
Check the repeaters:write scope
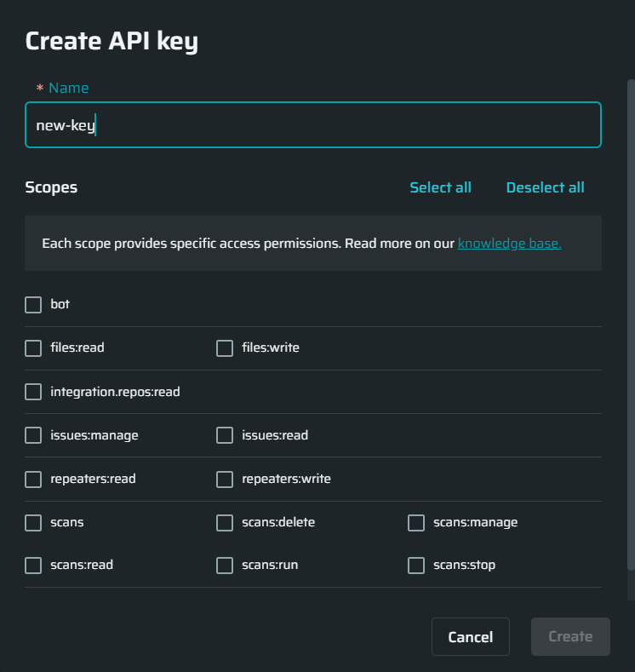225,480
